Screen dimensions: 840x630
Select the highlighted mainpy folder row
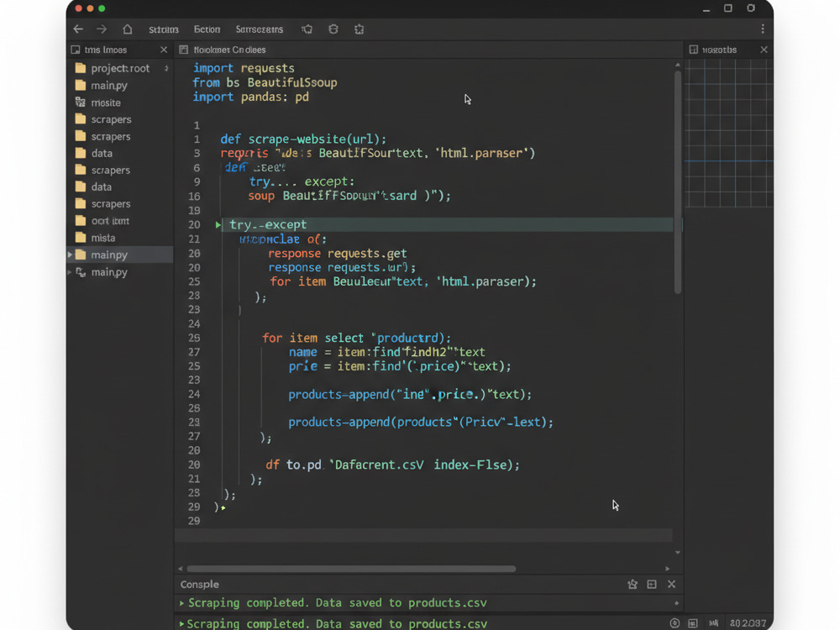tap(120, 255)
